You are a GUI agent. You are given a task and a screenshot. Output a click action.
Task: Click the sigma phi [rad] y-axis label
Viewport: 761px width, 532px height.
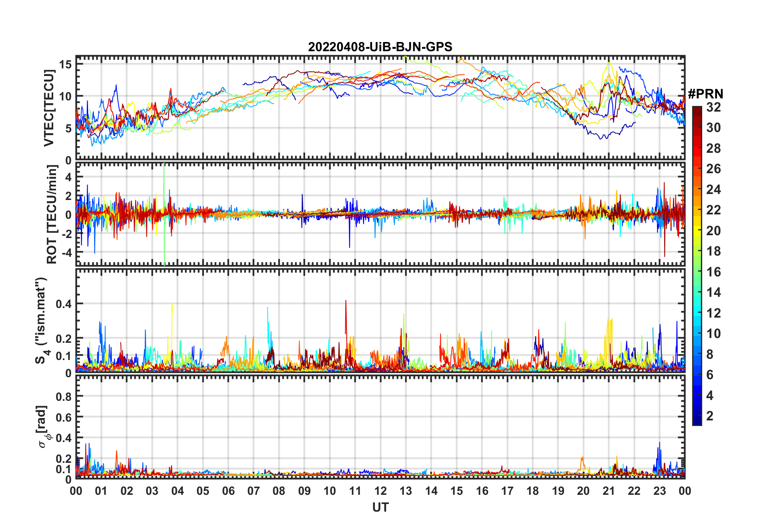point(43,427)
